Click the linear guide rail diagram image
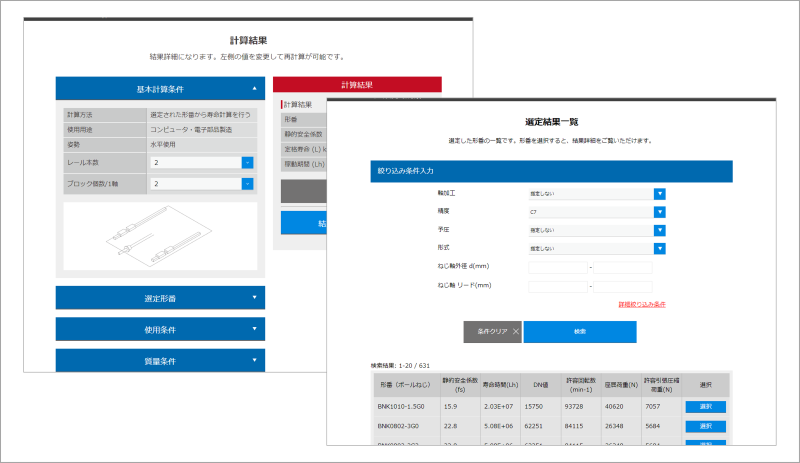Image resolution: width=800 pixels, height=463 pixels. (160, 238)
